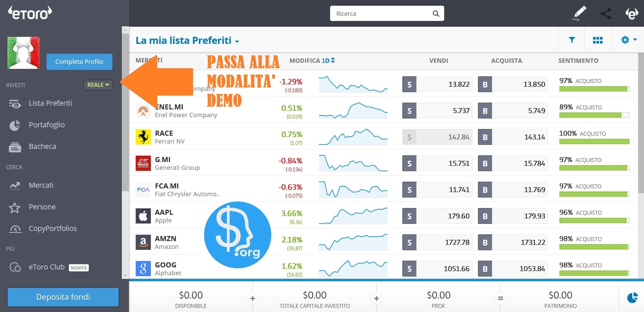Click the Lista Preferiti eye icon
Screen dimensions: 644x312
point(15,104)
